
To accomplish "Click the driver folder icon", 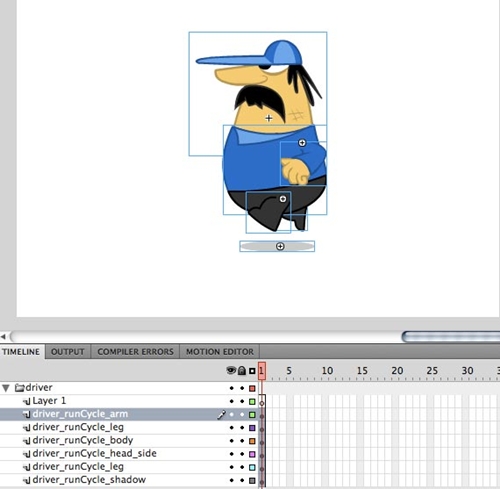I will [20, 388].
